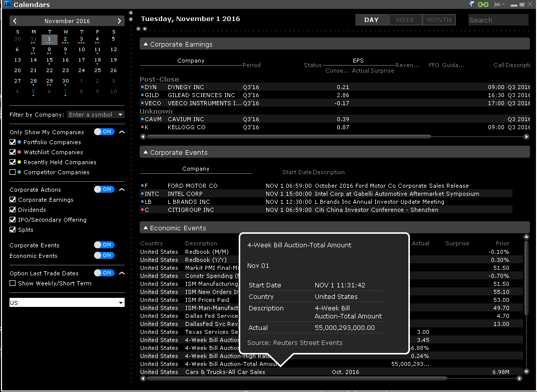Click the red dot next to Kellogg's K
The height and width of the screenshot is (392, 537).
click(x=143, y=127)
